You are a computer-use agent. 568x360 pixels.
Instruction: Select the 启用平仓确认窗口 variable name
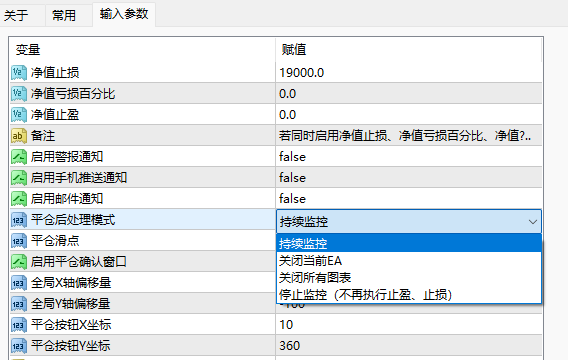click(79, 262)
